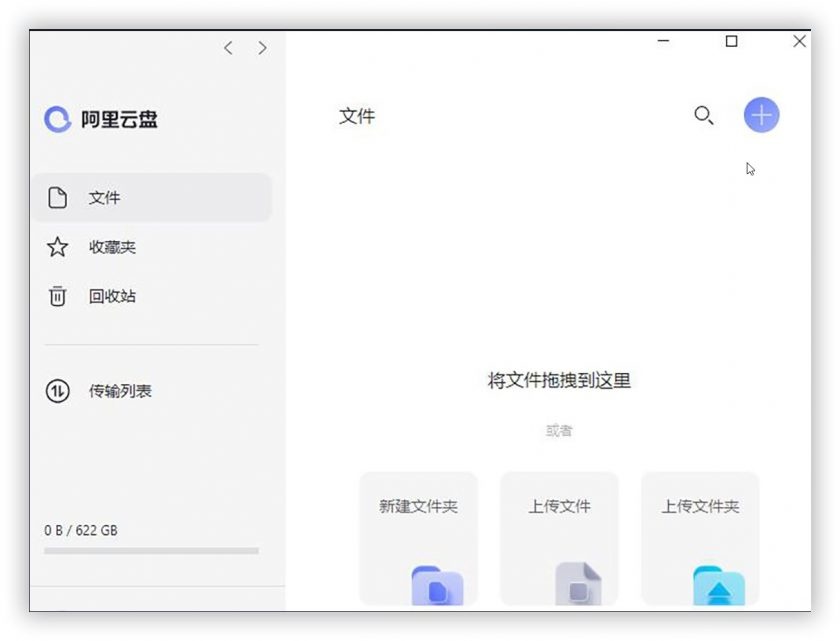
Task: Click the back navigation arrow
Action: tap(228, 48)
